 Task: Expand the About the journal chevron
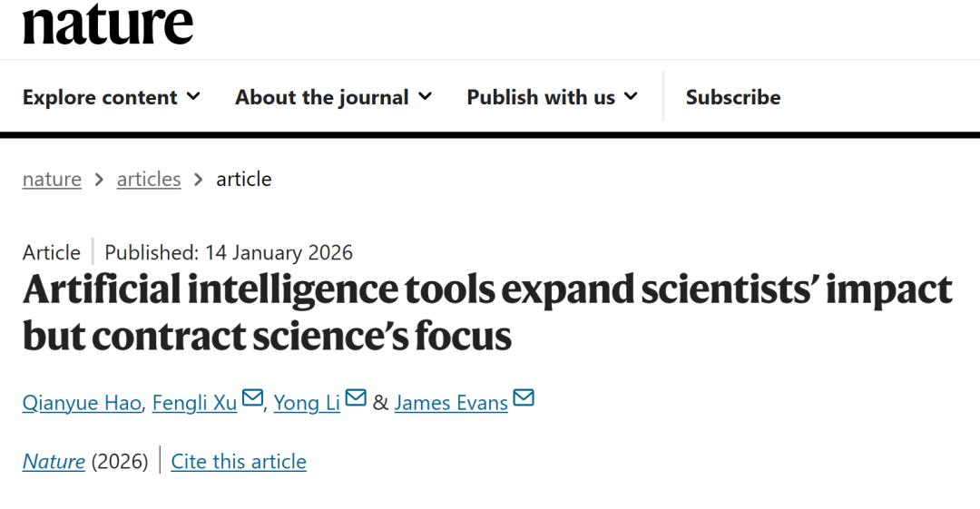(x=425, y=96)
